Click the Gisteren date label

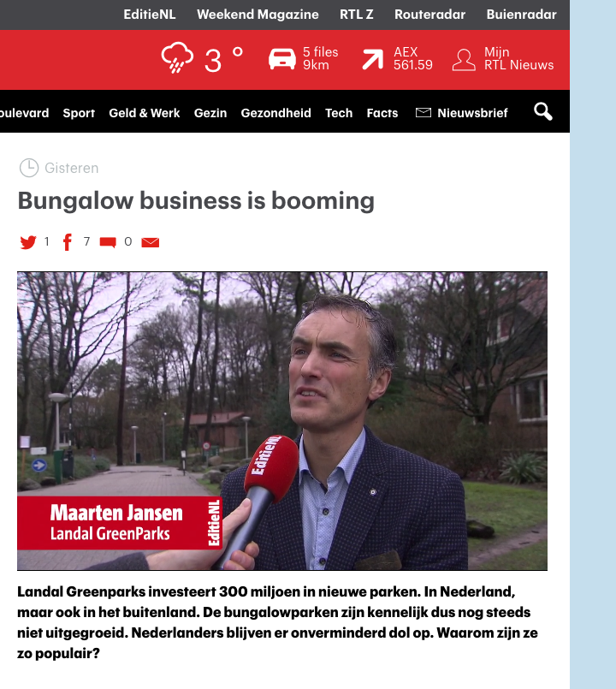point(72,169)
